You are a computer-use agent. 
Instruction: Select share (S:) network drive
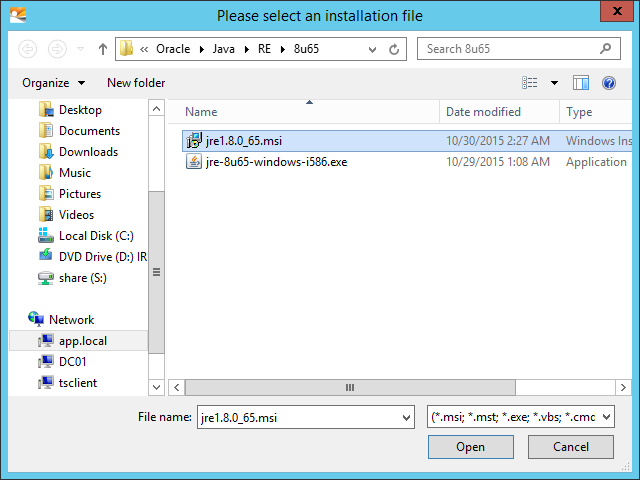click(x=82, y=278)
